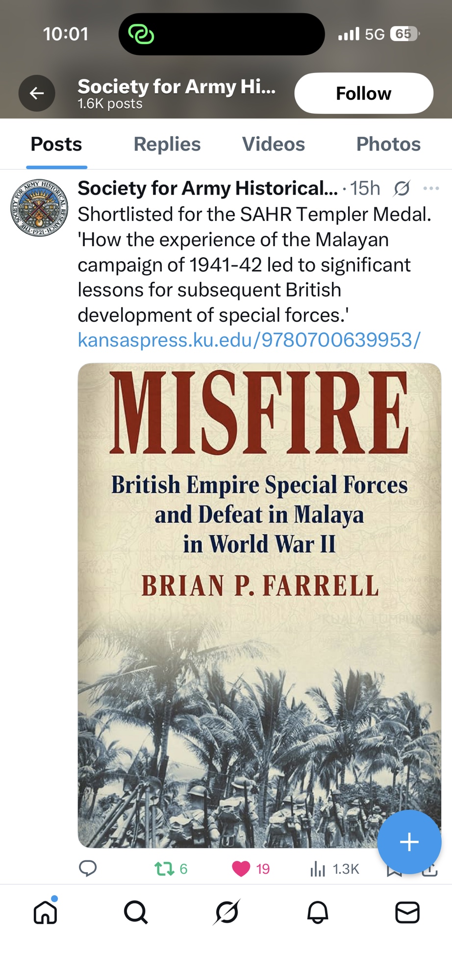The height and width of the screenshot is (980, 452).
Task: Unlike the post with the heart icon
Action: [x=241, y=869]
